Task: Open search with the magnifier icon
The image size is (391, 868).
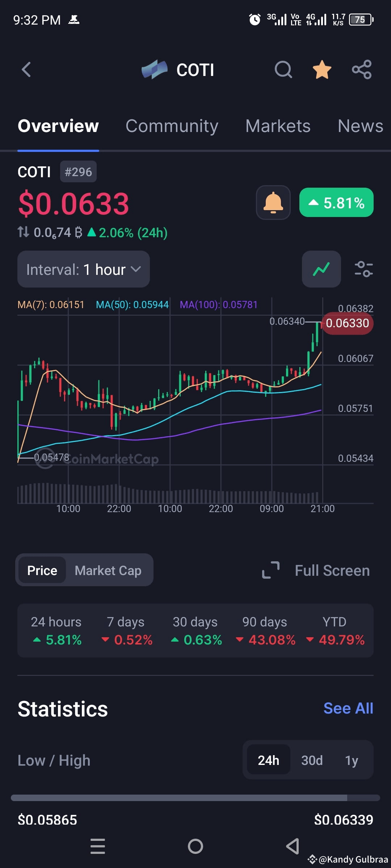Action: tap(283, 69)
